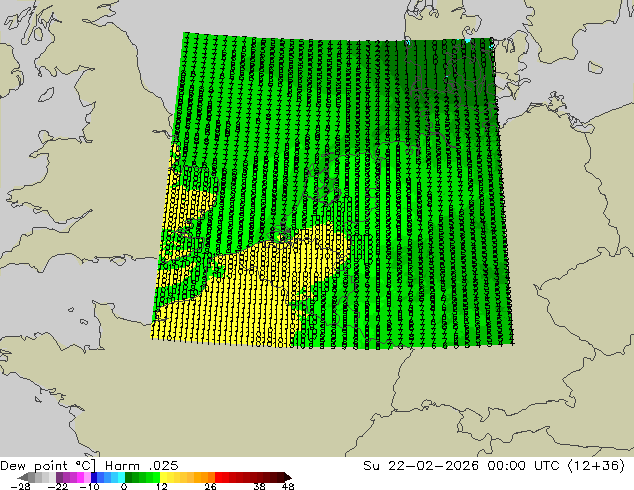Screen dimensions: 634x490
Task: Click the dark blue legend swatch above -10
Action: [x=94, y=477]
